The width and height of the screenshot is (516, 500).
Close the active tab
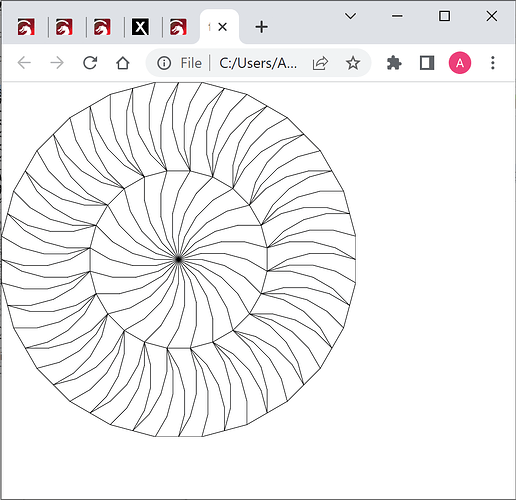tap(222, 27)
